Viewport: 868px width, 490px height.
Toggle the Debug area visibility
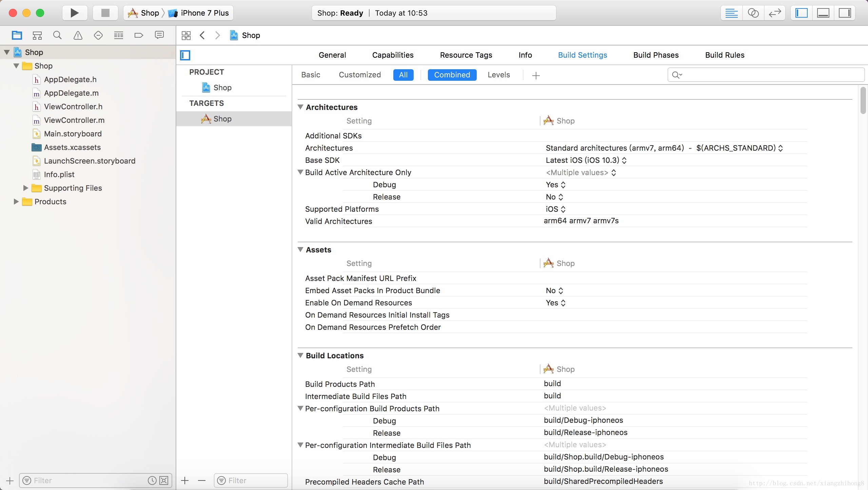823,13
